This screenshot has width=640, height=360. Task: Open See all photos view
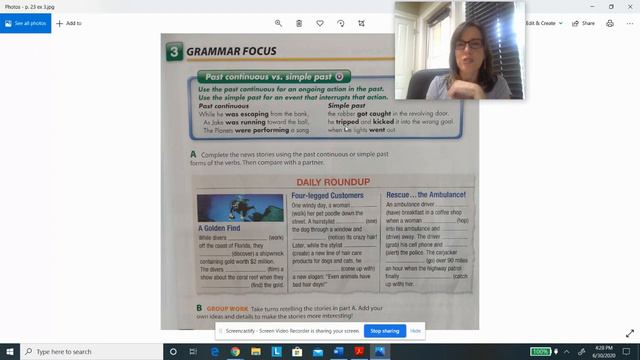[25, 23]
